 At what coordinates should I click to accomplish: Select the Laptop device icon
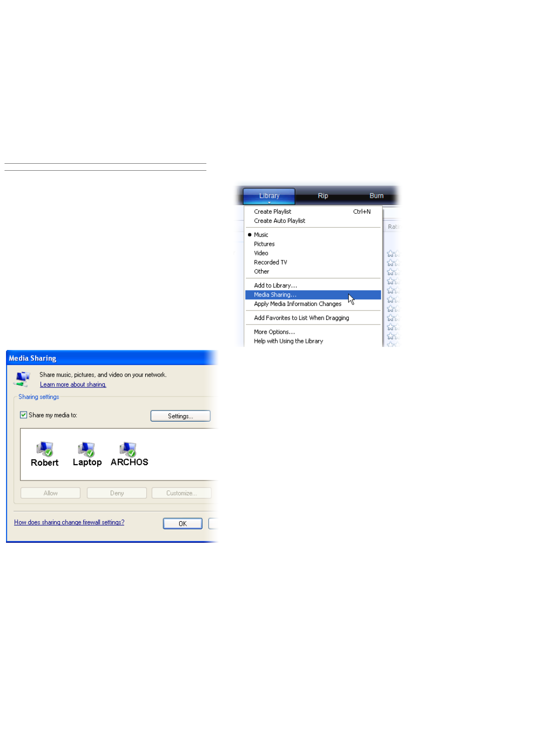pos(87,449)
